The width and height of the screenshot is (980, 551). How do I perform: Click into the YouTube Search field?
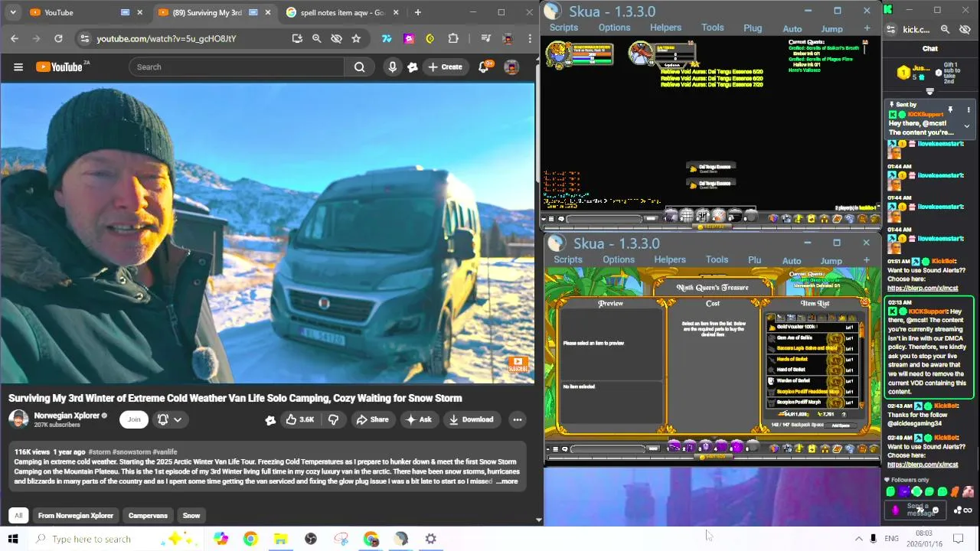pyautogui.click(x=237, y=67)
